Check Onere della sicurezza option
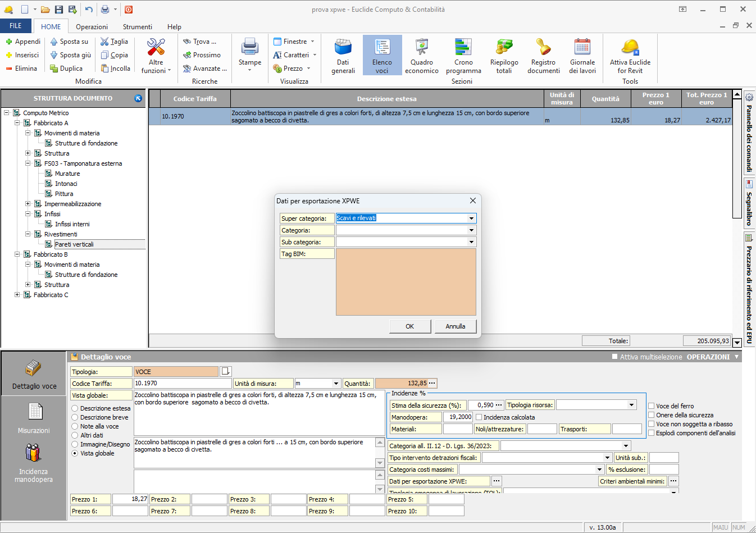This screenshot has width=756, height=533. click(652, 415)
